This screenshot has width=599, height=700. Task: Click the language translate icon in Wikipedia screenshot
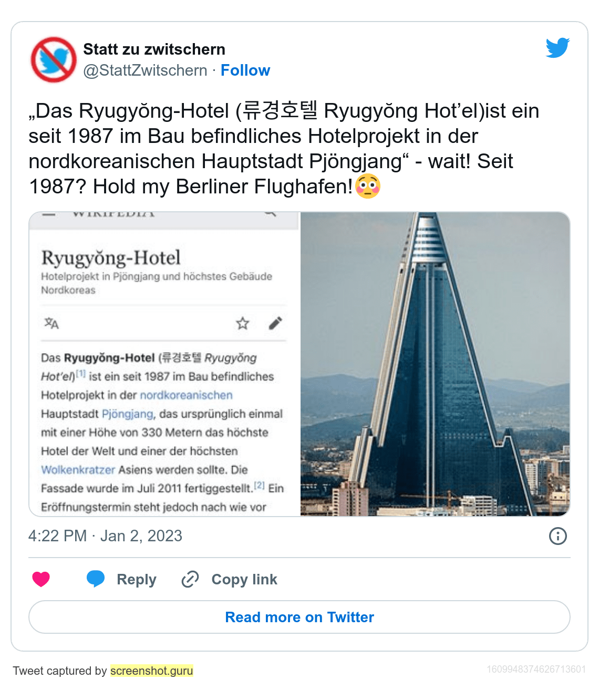pos(51,323)
